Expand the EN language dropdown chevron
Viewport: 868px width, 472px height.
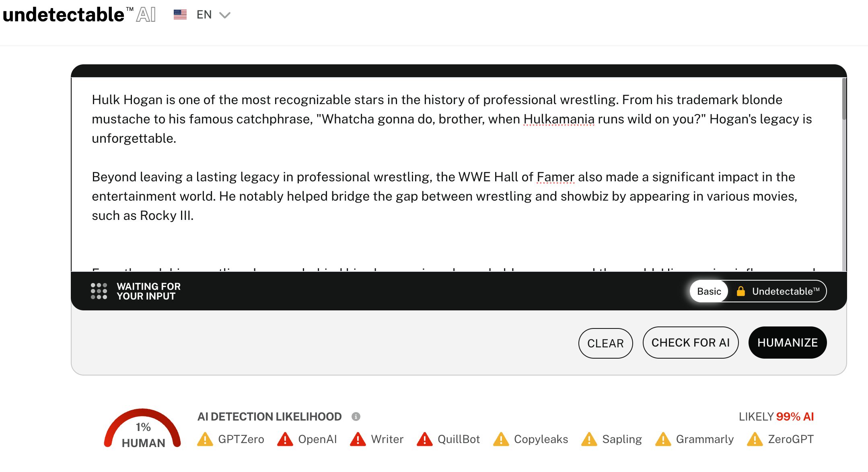(x=225, y=15)
